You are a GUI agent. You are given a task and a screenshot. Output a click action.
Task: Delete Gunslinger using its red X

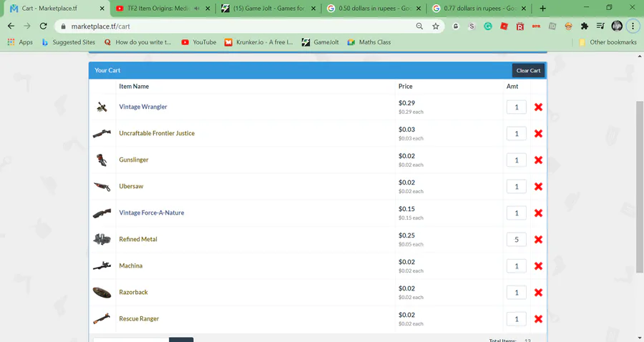click(x=538, y=160)
